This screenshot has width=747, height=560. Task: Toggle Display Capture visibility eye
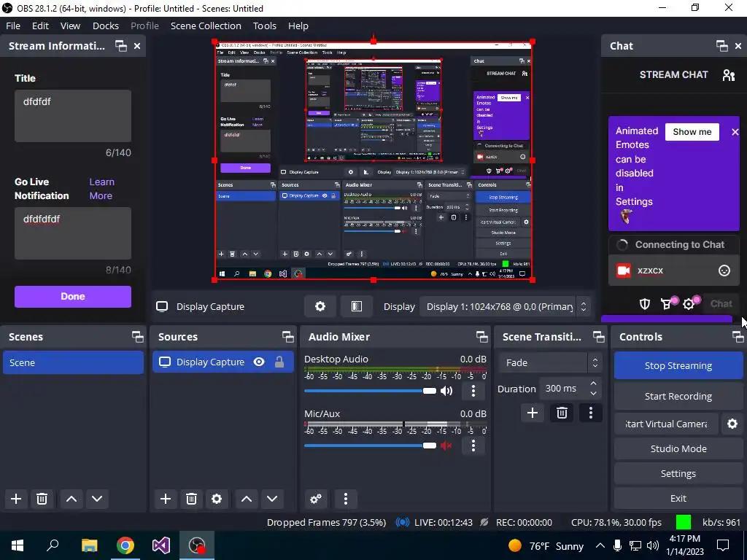pyautogui.click(x=259, y=362)
